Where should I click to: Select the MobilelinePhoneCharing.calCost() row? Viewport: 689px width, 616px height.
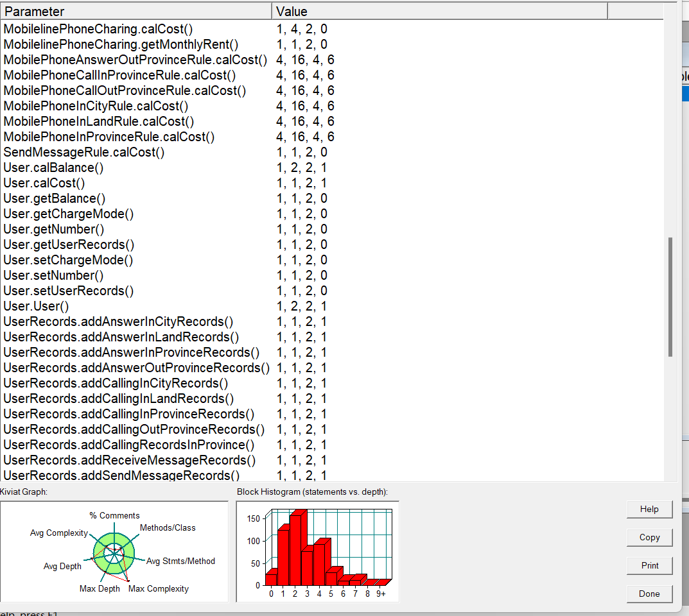(x=332, y=29)
